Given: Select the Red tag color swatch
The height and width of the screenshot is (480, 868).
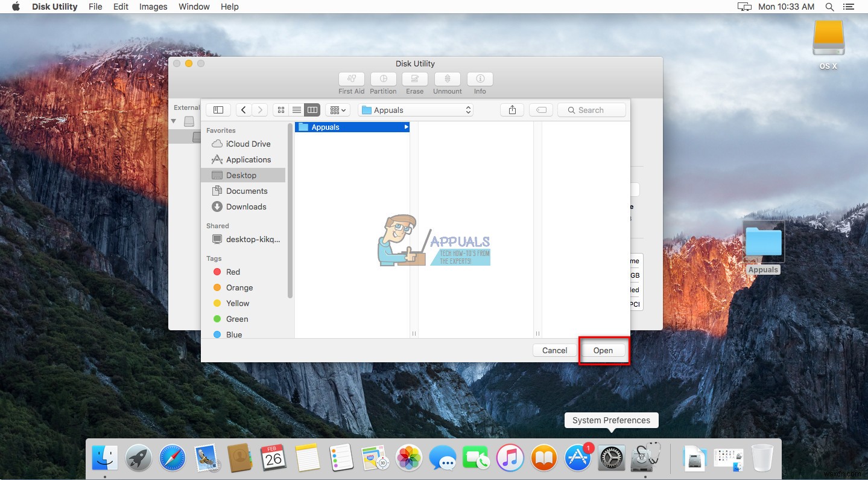Looking at the screenshot, I should (218, 272).
